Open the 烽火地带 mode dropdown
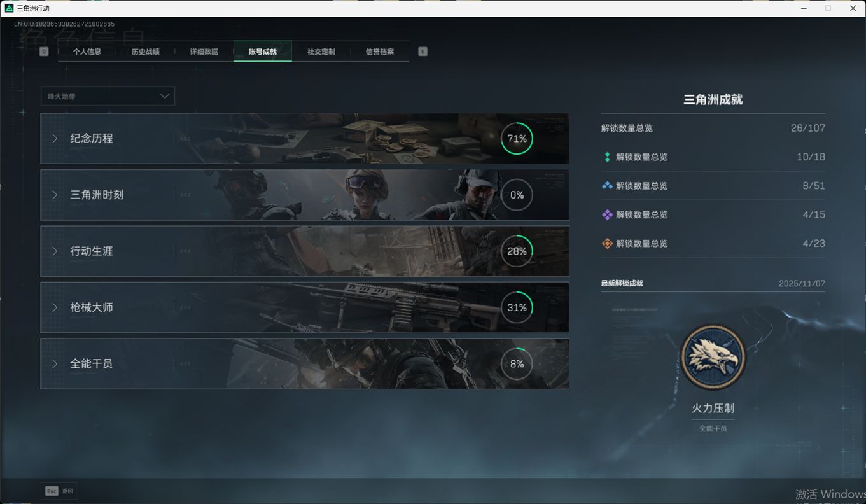This screenshot has width=866, height=504. tap(108, 96)
